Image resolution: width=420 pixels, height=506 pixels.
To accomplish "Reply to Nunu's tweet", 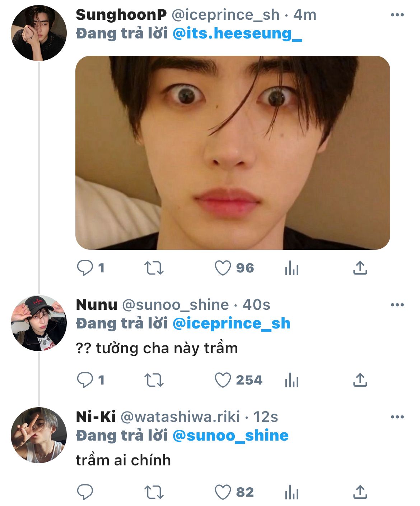I will point(85,380).
